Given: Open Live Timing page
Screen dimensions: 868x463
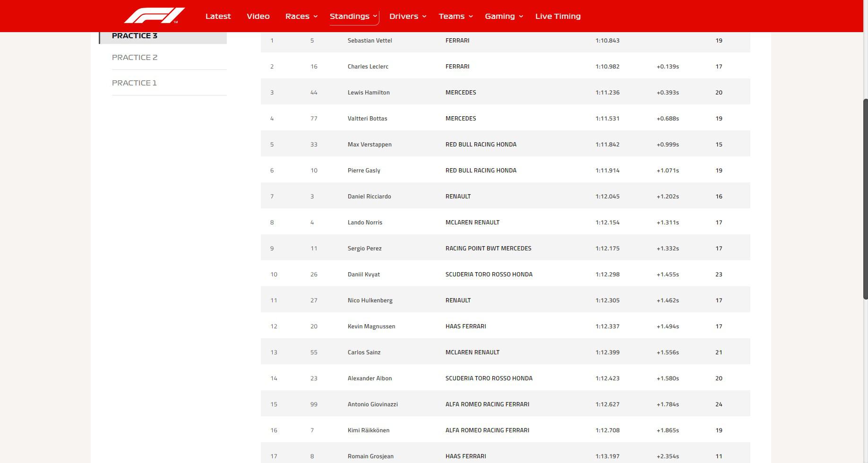Looking at the screenshot, I should pos(558,16).
